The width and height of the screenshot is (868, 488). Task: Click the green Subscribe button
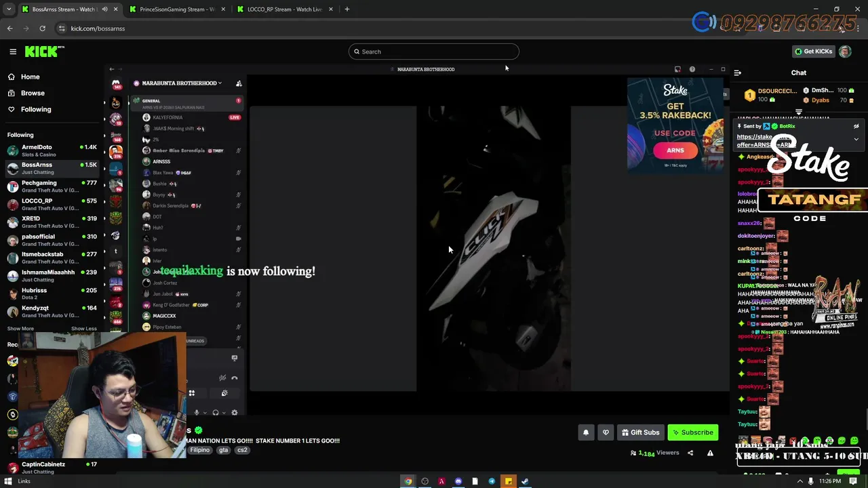692,432
